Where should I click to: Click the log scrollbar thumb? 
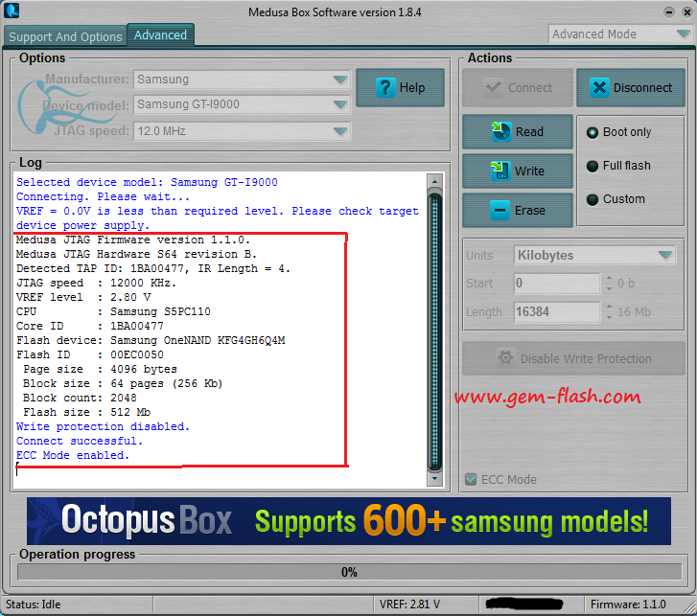pos(434,330)
